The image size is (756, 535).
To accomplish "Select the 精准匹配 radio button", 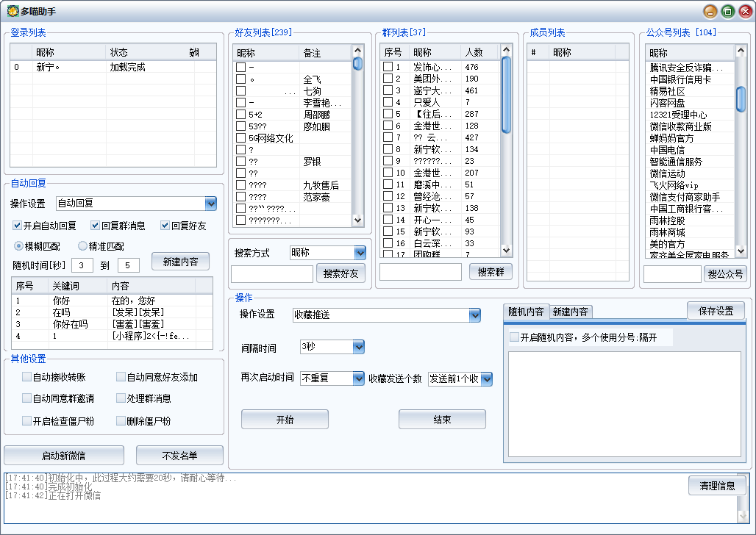I will click(x=82, y=245).
